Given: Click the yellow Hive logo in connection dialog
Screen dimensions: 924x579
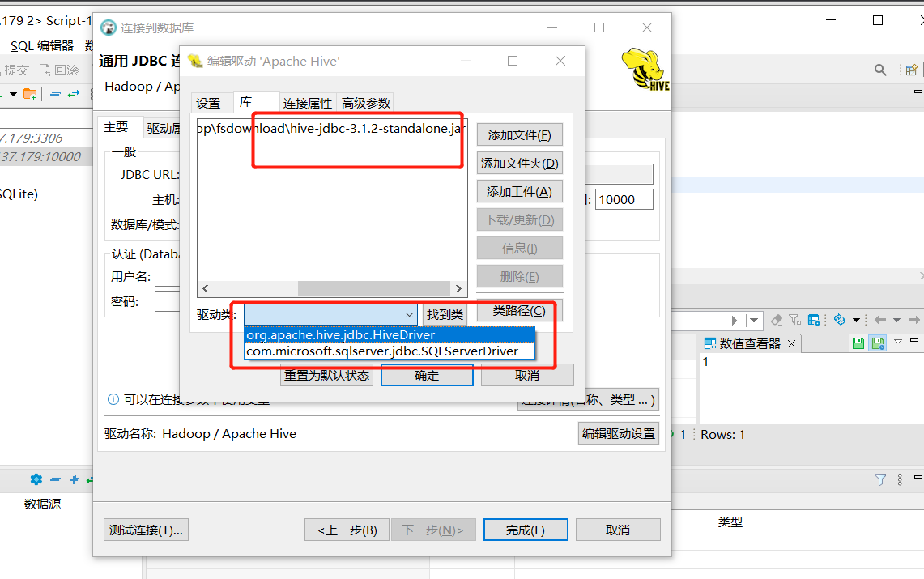Looking at the screenshot, I should [x=645, y=69].
